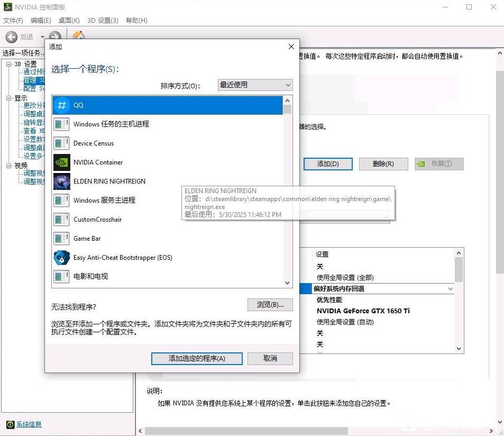Click forward arrow icon in toolbar
This screenshot has width=504, height=436.
55,36
